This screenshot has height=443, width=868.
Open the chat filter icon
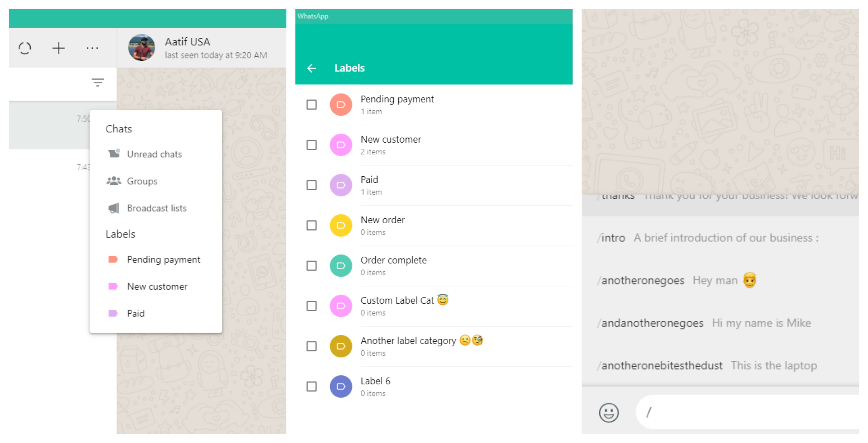click(98, 82)
